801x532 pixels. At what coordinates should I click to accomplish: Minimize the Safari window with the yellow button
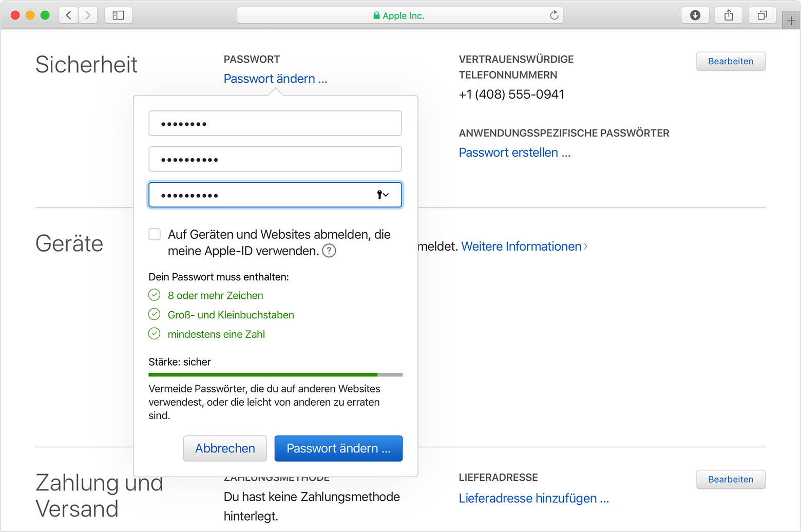[30, 15]
